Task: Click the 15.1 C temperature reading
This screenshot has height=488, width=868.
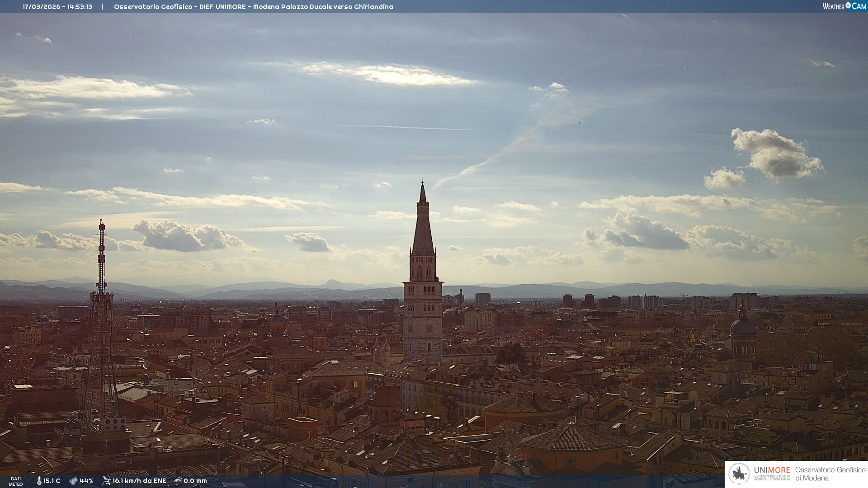Action: tap(52, 481)
